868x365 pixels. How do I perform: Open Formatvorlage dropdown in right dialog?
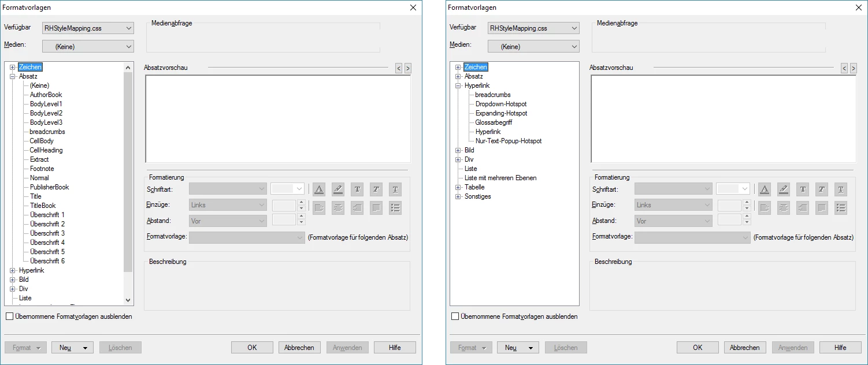coord(692,237)
